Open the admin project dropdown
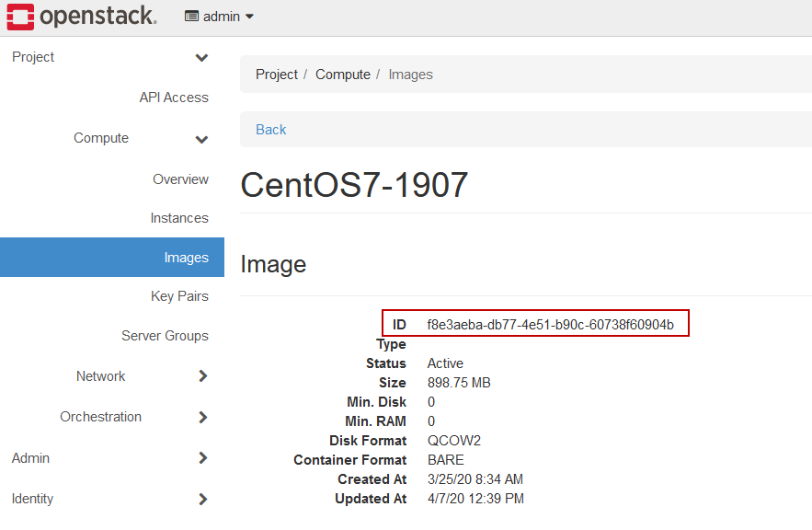This screenshot has width=812, height=530. [220, 17]
